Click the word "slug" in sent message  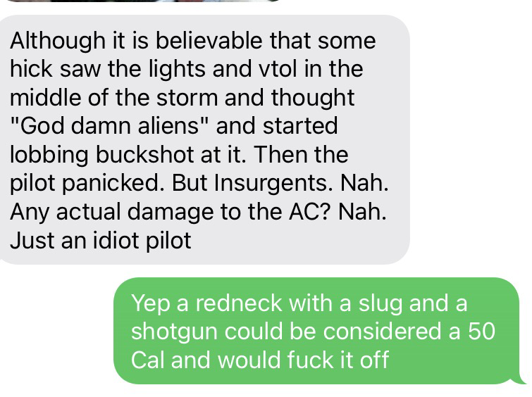(381, 304)
